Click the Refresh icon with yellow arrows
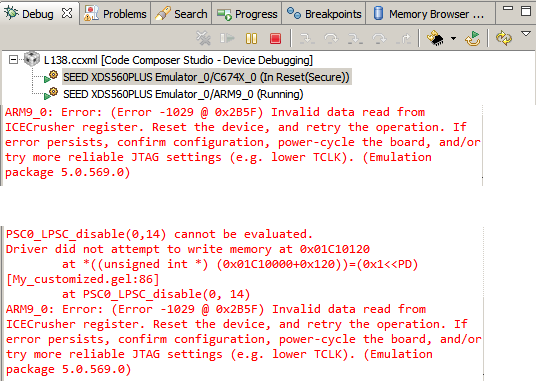 coord(504,38)
